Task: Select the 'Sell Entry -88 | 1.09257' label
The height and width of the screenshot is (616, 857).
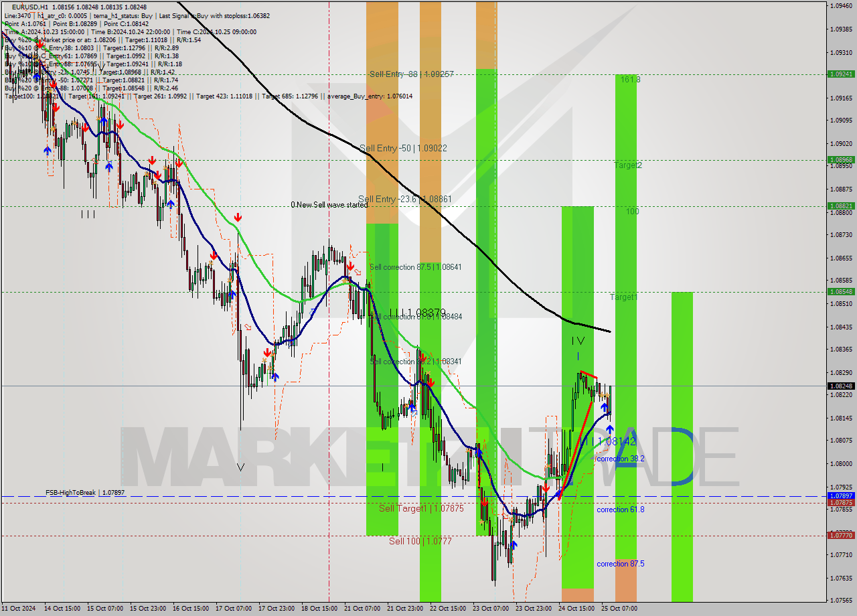Action: [412, 74]
